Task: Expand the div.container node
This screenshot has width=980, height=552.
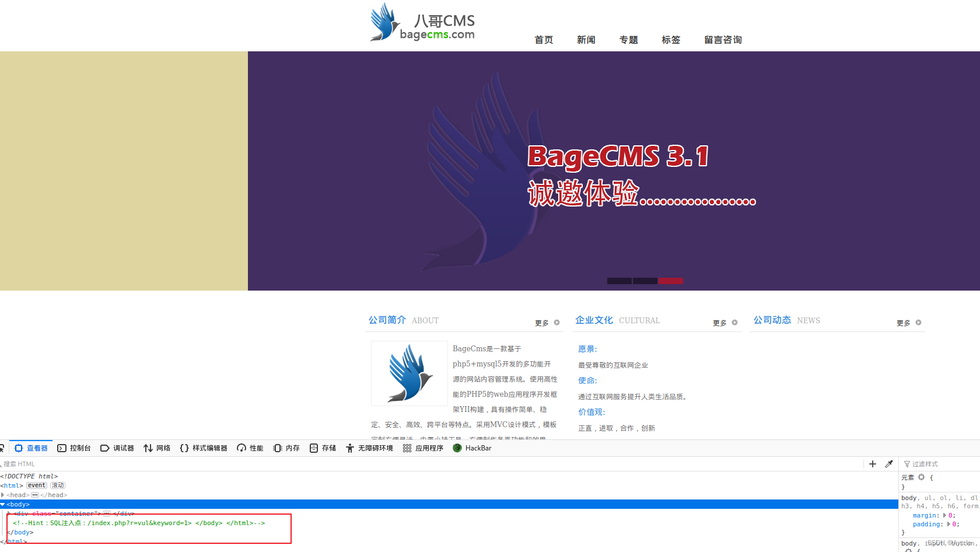Action: [8, 513]
